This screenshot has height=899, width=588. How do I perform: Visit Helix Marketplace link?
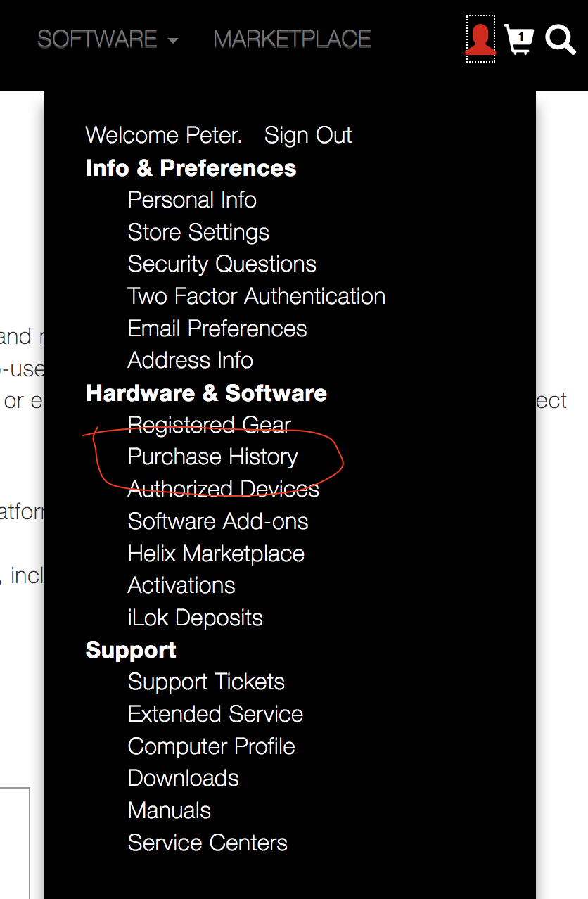pyautogui.click(x=216, y=554)
